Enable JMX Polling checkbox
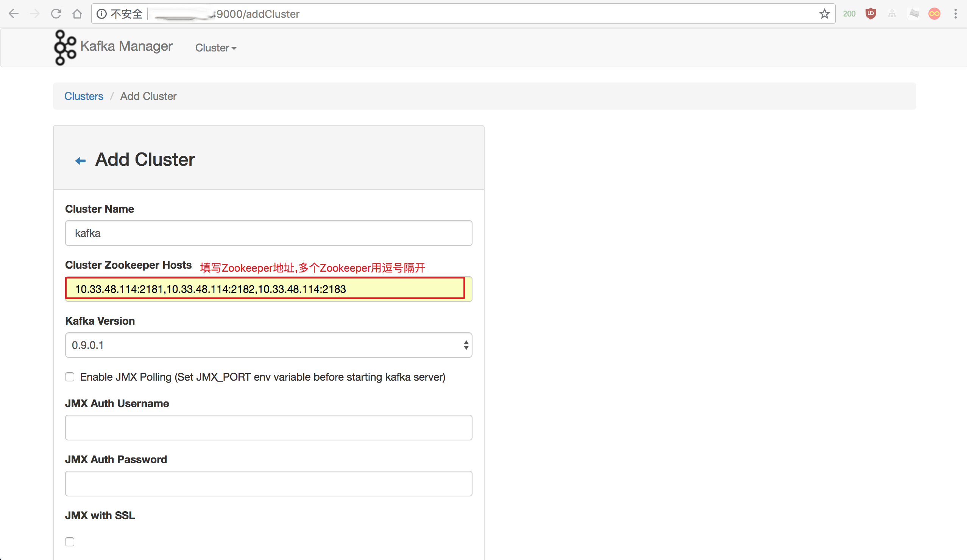Screen dimensions: 967x560 coord(69,377)
